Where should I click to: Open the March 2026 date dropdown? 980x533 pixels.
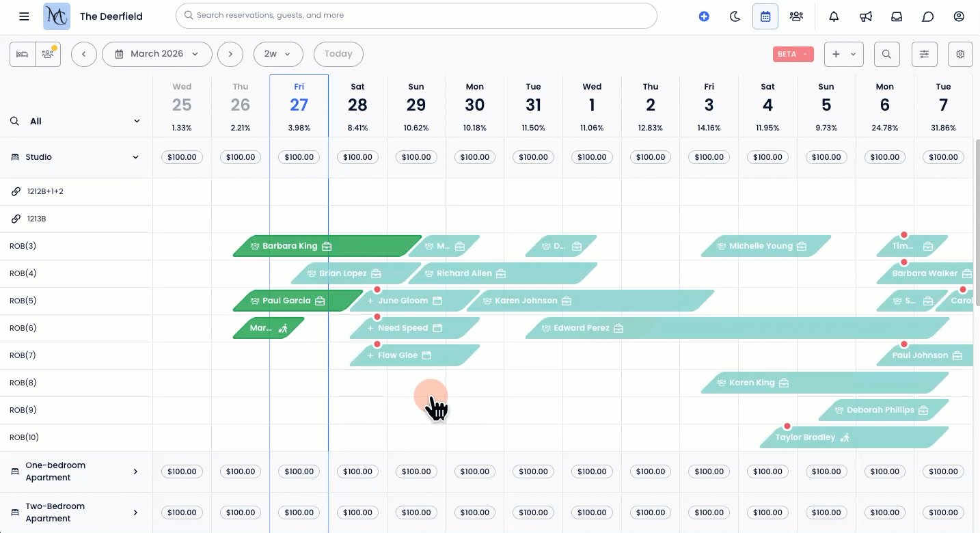pyautogui.click(x=156, y=54)
